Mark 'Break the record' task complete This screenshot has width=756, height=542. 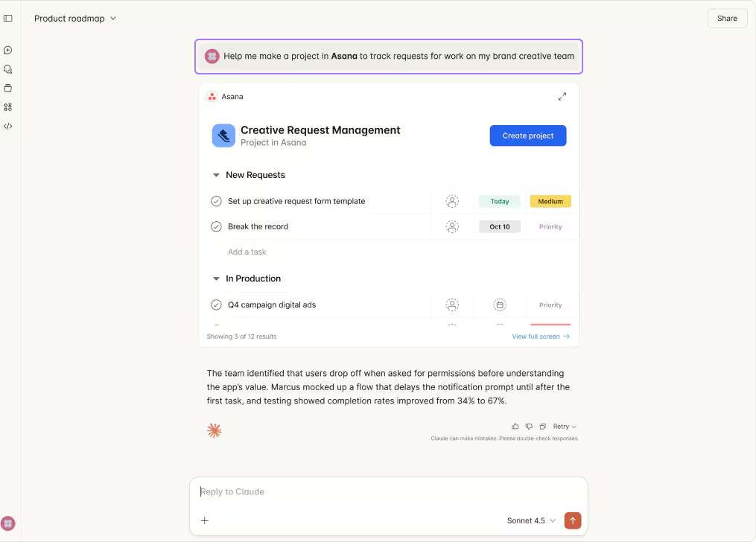click(x=216, y=226)
